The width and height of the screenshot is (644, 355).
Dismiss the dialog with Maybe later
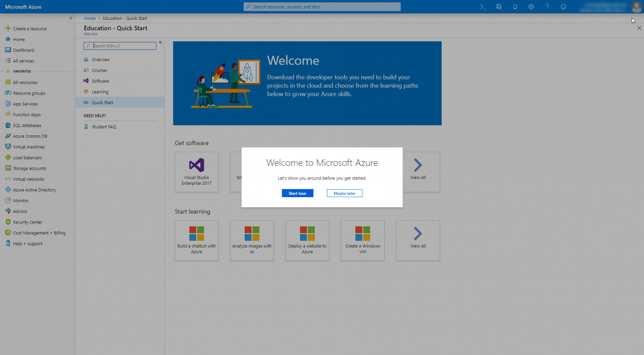point(345,193)
